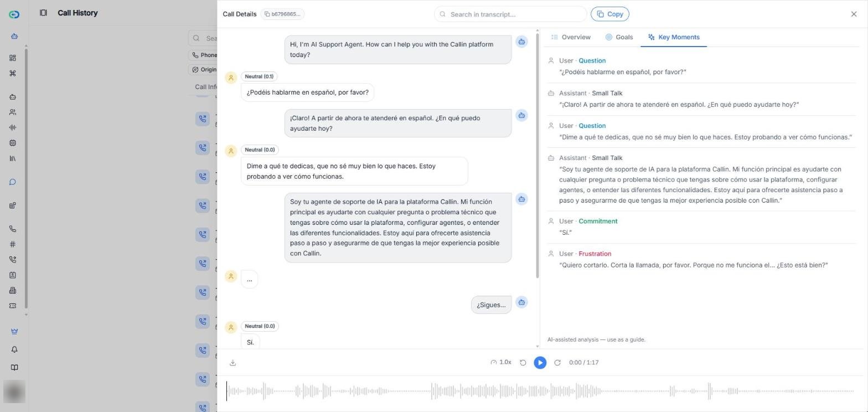Click the Phone filter behind the panel

tap(204, 55)
